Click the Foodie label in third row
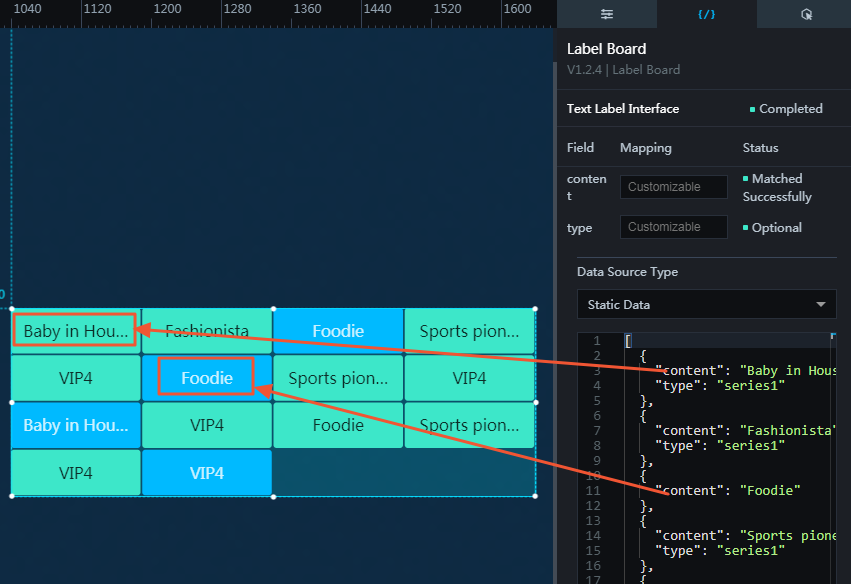This screenshot has height=584, width=851. 338,425
